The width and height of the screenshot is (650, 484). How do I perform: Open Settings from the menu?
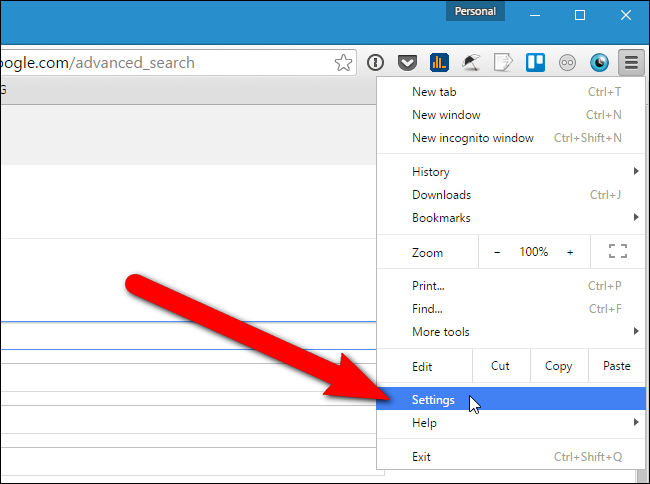pos(433,400)
